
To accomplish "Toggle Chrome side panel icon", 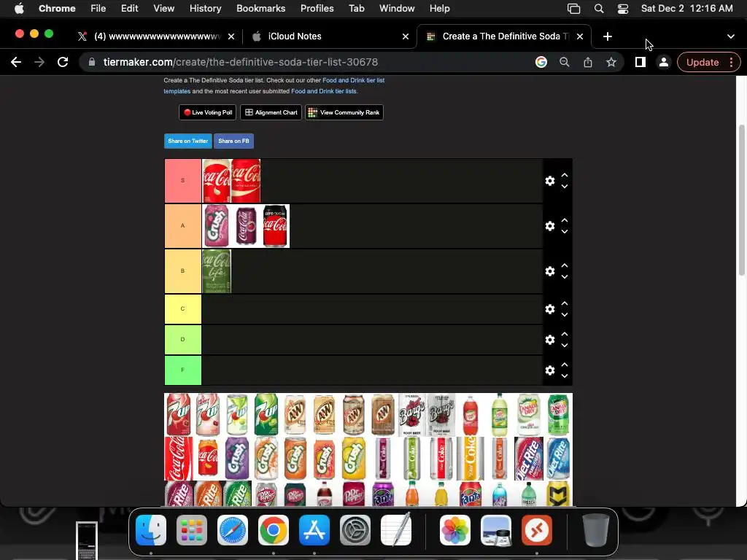I will coord(640,63).
